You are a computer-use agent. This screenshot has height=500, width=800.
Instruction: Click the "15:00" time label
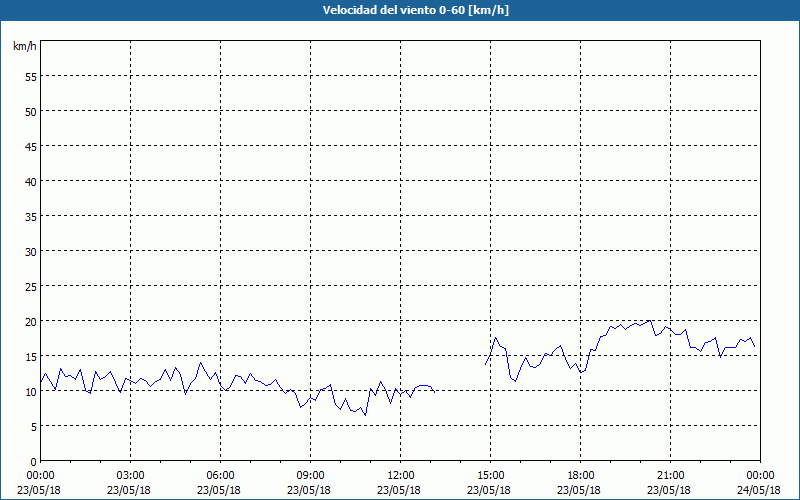click(x=490, y=476)
